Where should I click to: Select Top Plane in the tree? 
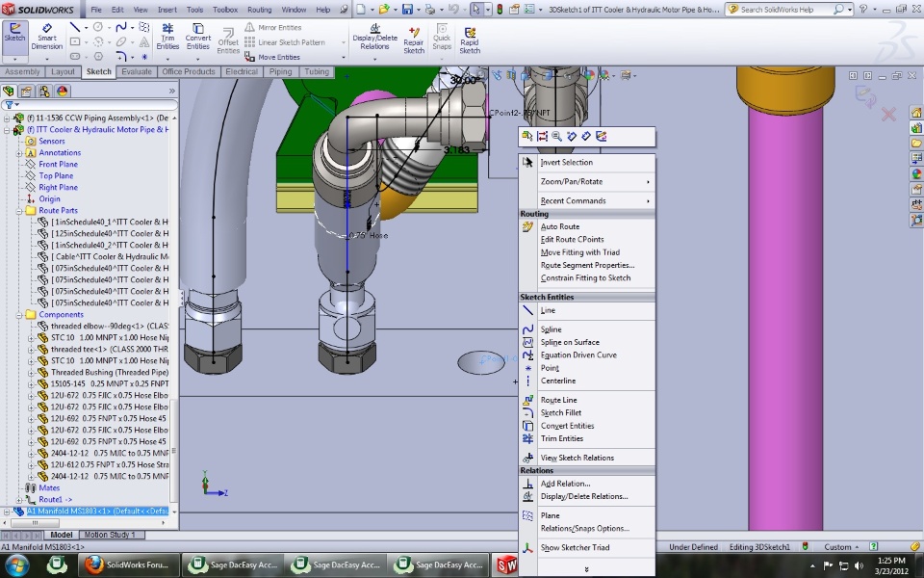pyautogui.click(x=56, y=175)
